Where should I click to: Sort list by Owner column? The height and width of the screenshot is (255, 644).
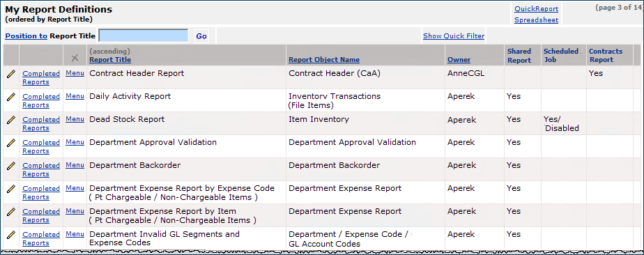coord(459,59)
